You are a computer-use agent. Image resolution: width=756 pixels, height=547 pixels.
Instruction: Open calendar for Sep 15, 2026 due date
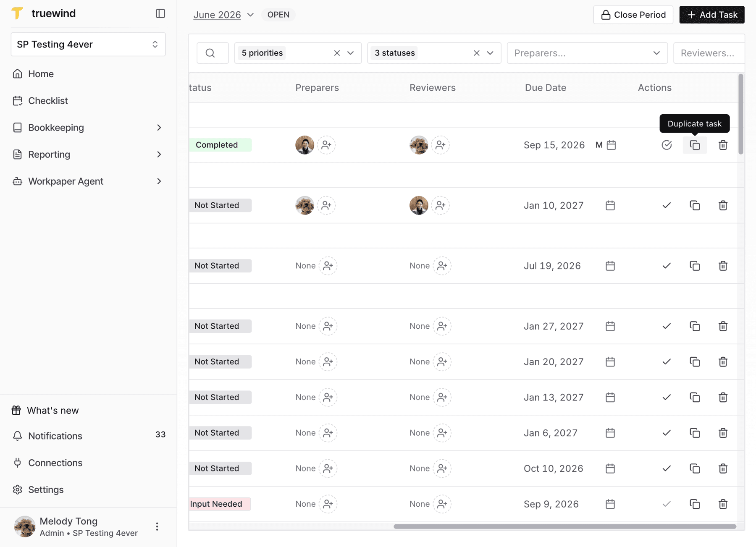click(x=612, y=145)
